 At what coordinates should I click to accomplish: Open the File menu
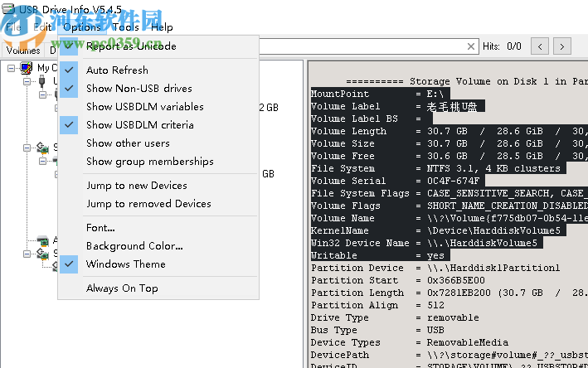point(13,27)
